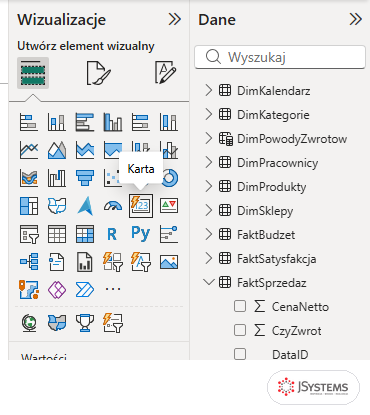Open the tab with letter A and pencil

(166, 72)
